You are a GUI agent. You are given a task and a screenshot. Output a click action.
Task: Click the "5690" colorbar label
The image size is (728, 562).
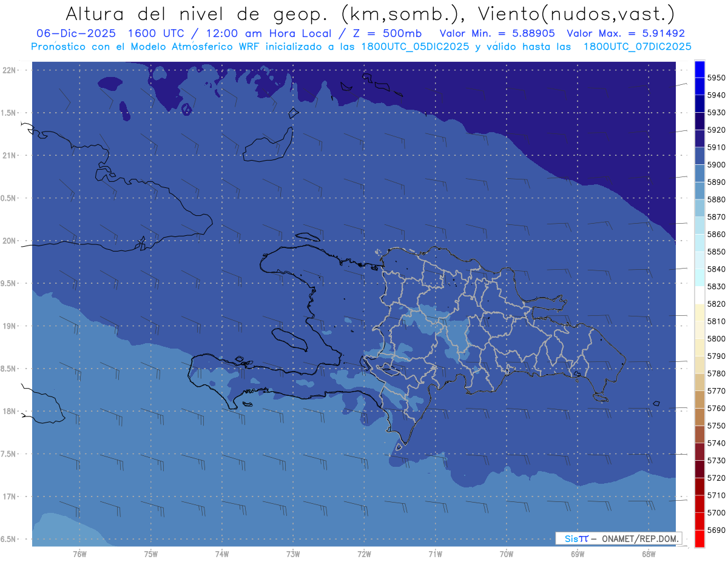(x=716, y=530)
